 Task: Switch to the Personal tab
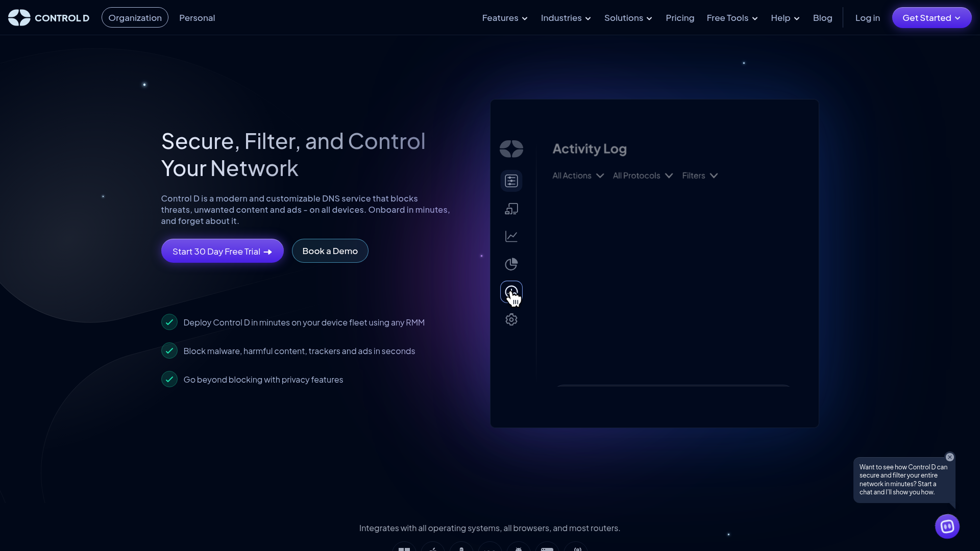pyautogui.click(x=197, y=17)
